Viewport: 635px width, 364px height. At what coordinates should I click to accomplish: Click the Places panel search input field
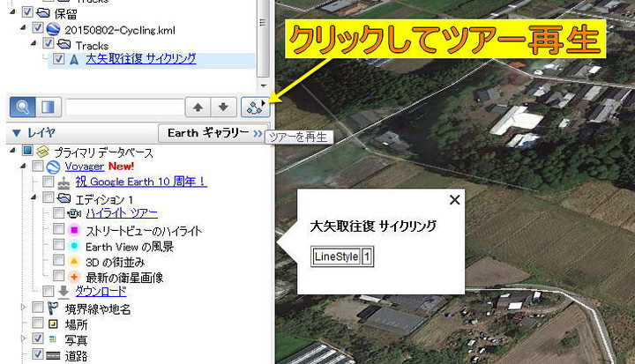123,107
